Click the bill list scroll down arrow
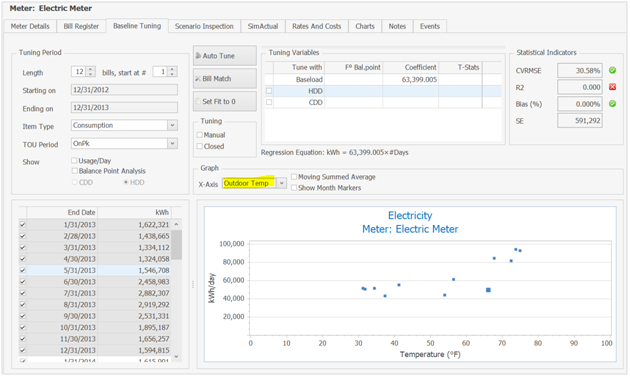Viewport: 630px width, 376px height. pyautogui.click(x=176, y=357)
